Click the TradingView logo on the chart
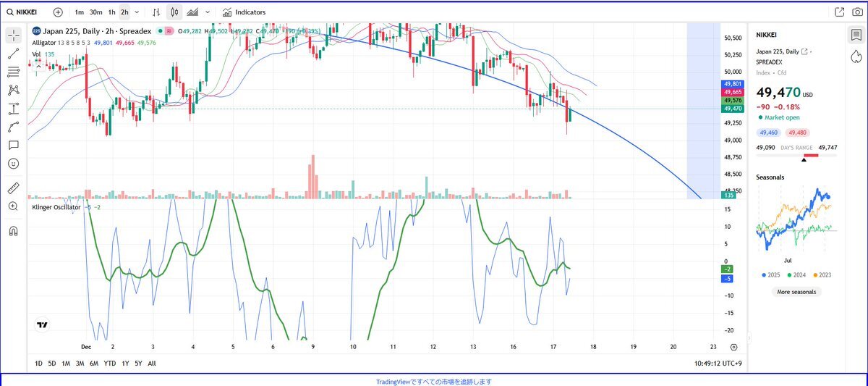This screenshot has height=386, width=868. click(x=43, y=326)
